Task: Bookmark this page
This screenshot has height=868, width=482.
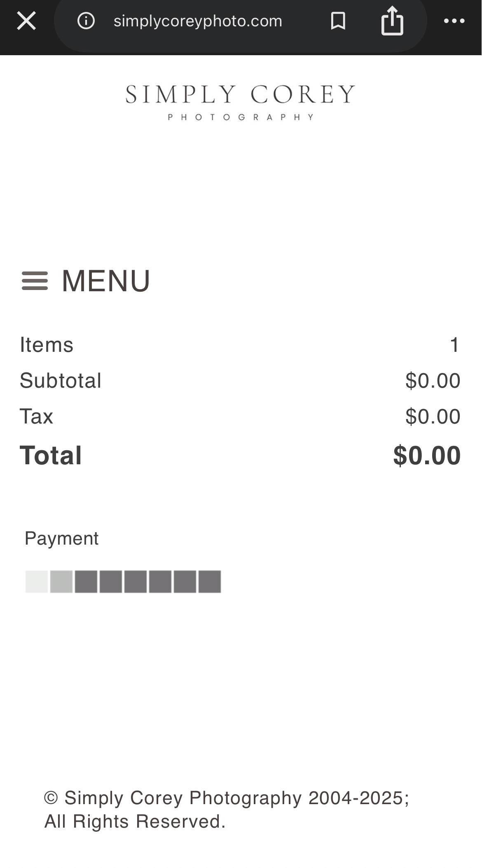Action: [338, 21]
